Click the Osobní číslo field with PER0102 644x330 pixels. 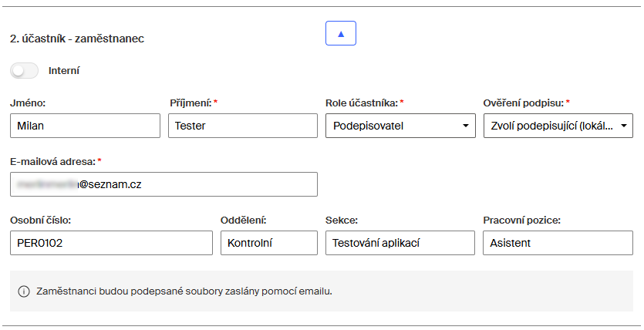coord(111,243)
